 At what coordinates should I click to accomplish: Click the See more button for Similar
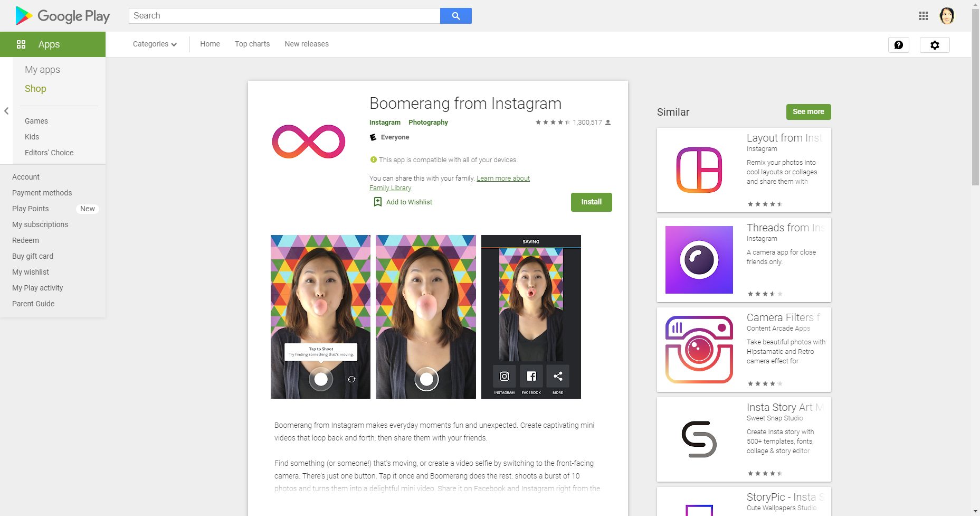[808, 112]
